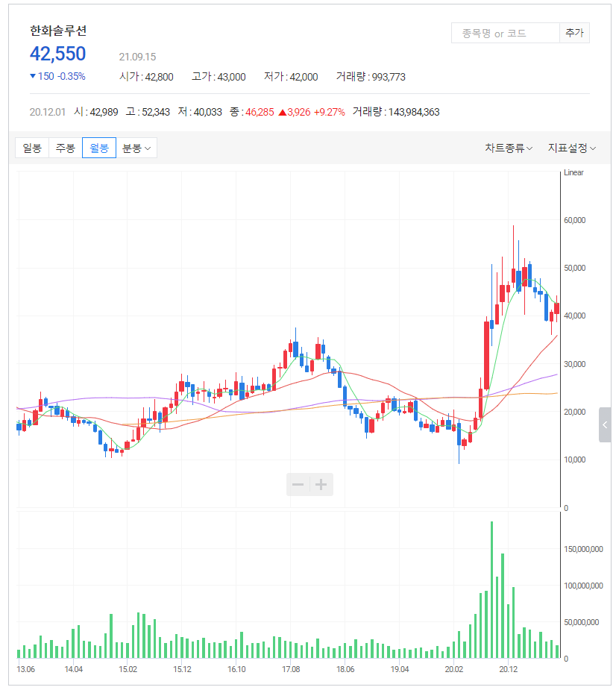
Task: Click the tallest green volume bar
Action: [491, 589]
